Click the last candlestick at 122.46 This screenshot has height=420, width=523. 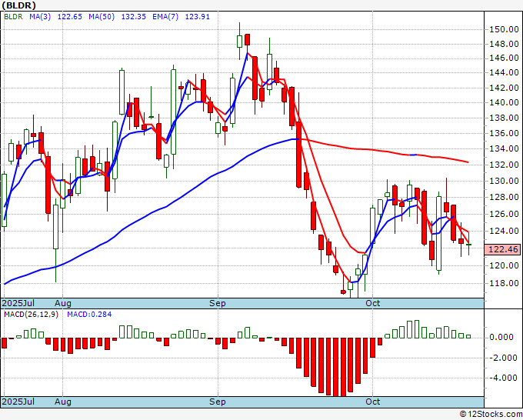click(468, 245)
